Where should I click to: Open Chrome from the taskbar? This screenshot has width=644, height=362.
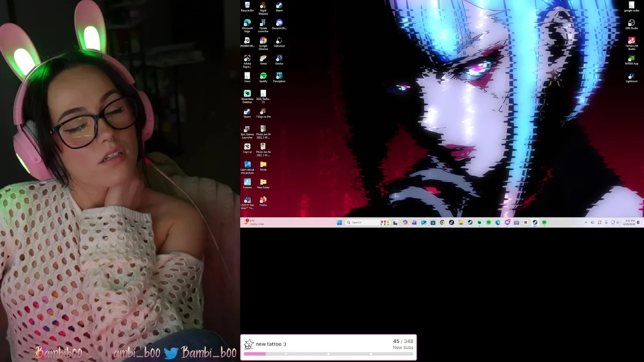(x=442, y=222)
